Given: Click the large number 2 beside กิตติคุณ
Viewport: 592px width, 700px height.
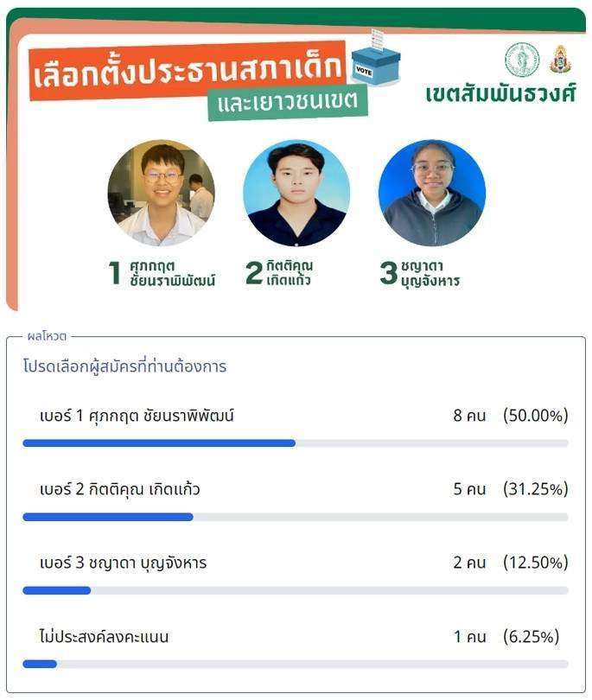Looking at the screenshot, I should point(254,273).
